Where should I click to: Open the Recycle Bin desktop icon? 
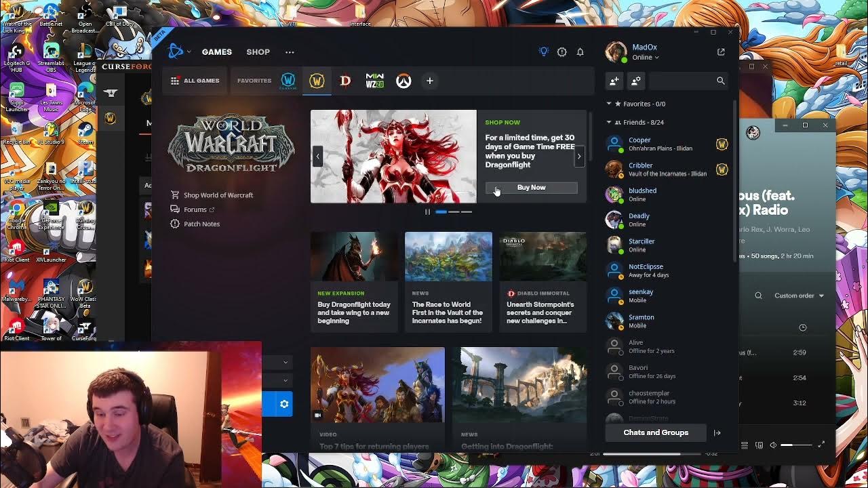(16, 133)
